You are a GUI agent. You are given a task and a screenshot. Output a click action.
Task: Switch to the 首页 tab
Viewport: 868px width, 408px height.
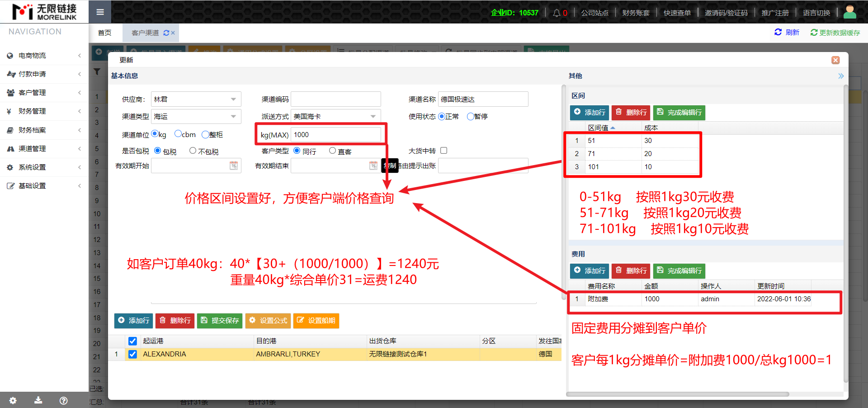(x=104, y=33)
